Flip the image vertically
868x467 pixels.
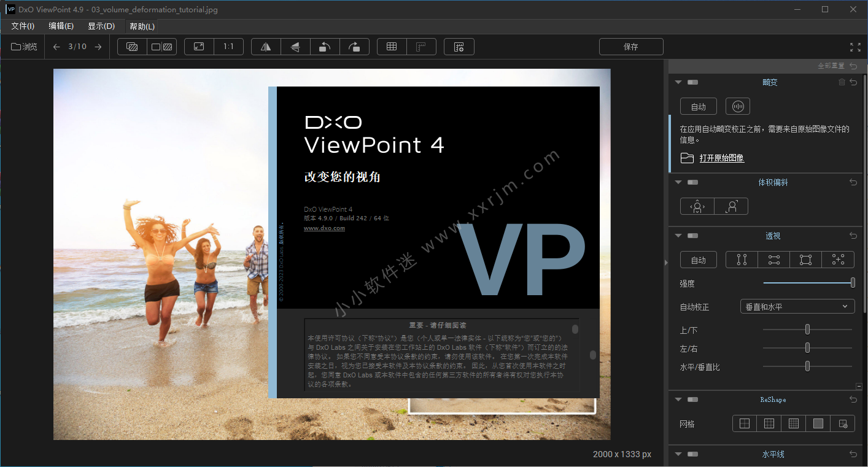coord(295,47)
